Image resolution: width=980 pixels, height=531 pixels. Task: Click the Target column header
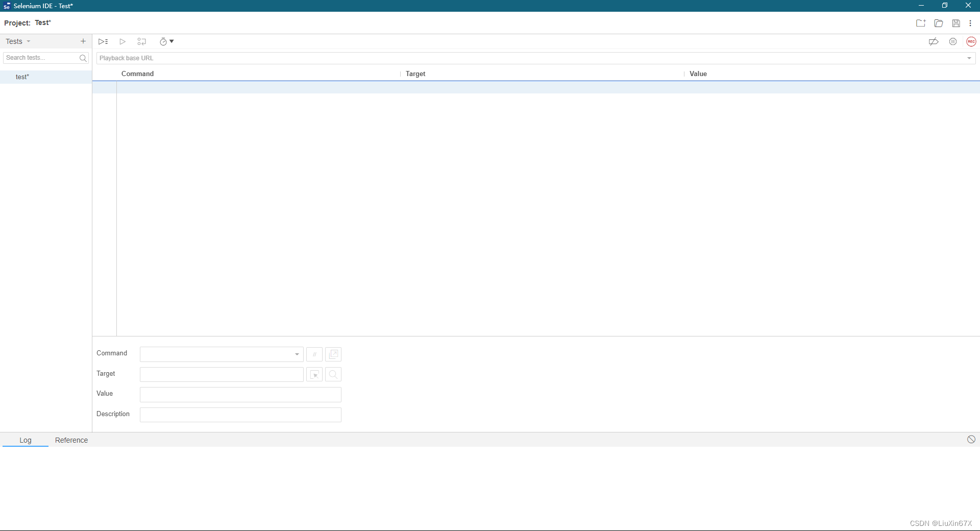pos(415,74)
